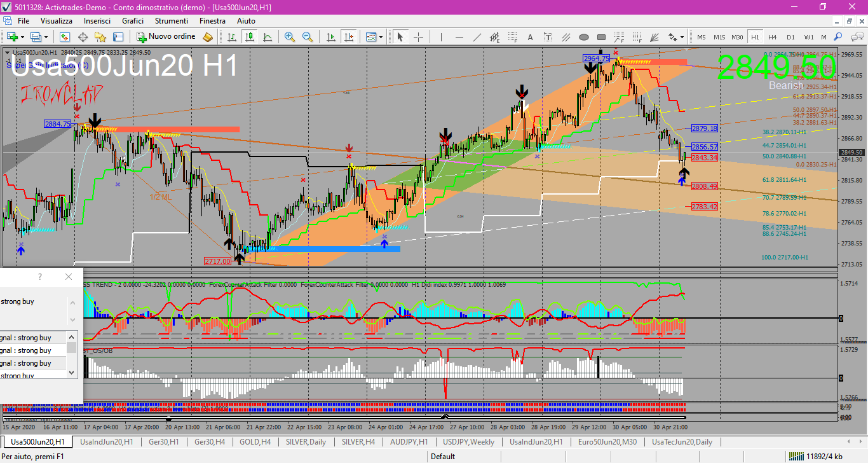The image size is (868, 463).
Task: Open a new chart window
Action: click(x=12, y=37)
